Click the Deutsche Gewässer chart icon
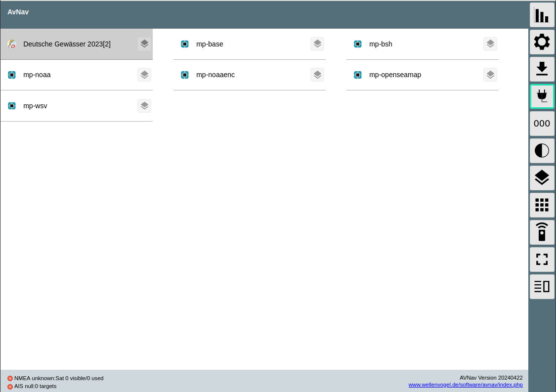The image size is (556, 392). click(x=12, y=44)
